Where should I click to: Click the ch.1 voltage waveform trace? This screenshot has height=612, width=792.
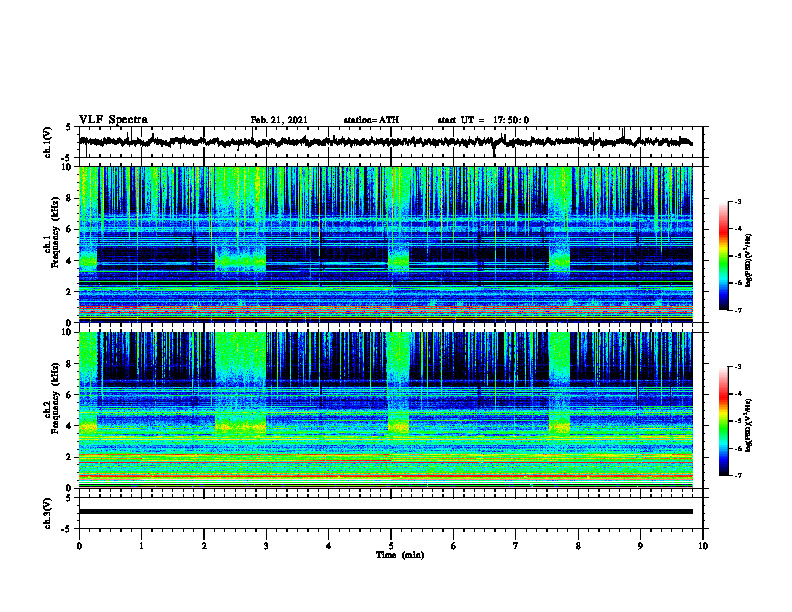(385, 142)
